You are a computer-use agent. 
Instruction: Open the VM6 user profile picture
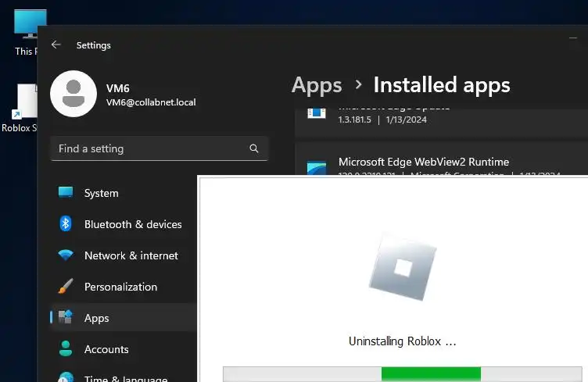[73, 94]
